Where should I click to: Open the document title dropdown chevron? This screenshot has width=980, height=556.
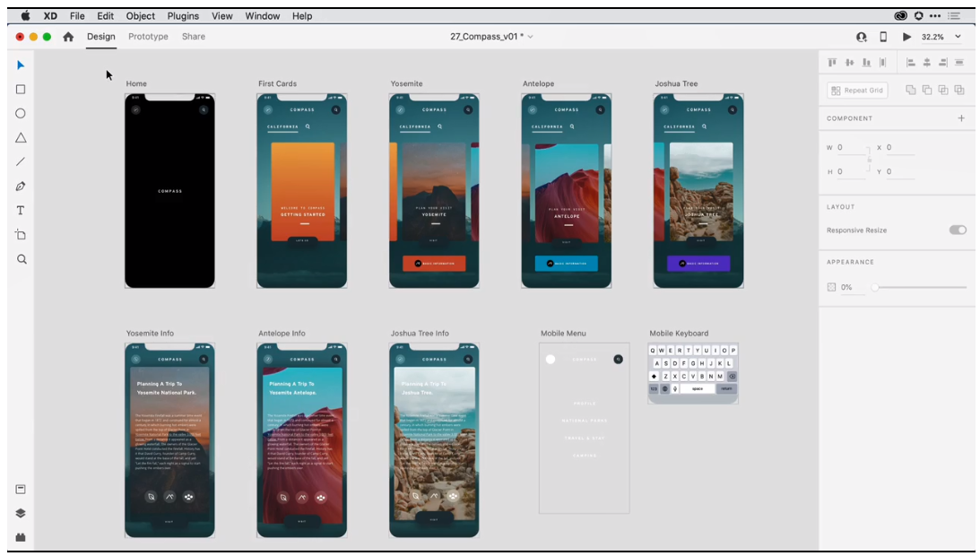pos(531,37)
